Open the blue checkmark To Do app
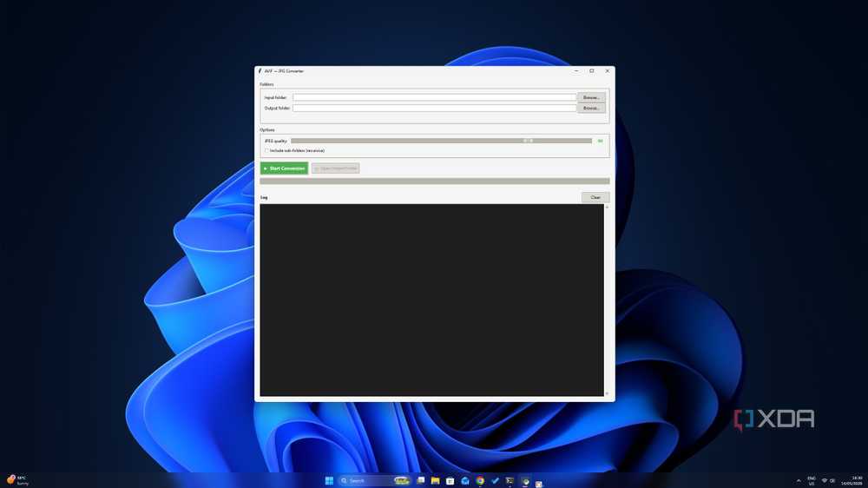Screen dimensions: 868x488 point(495,480)
